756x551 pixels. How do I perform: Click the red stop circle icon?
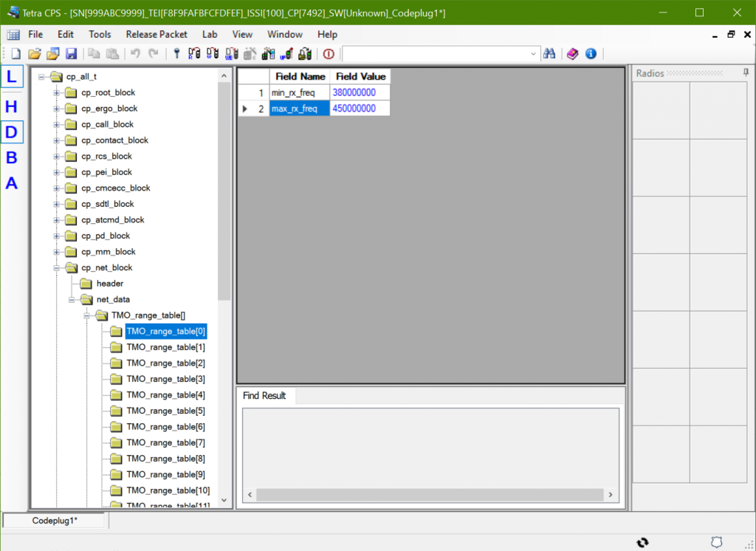point(329,54)
